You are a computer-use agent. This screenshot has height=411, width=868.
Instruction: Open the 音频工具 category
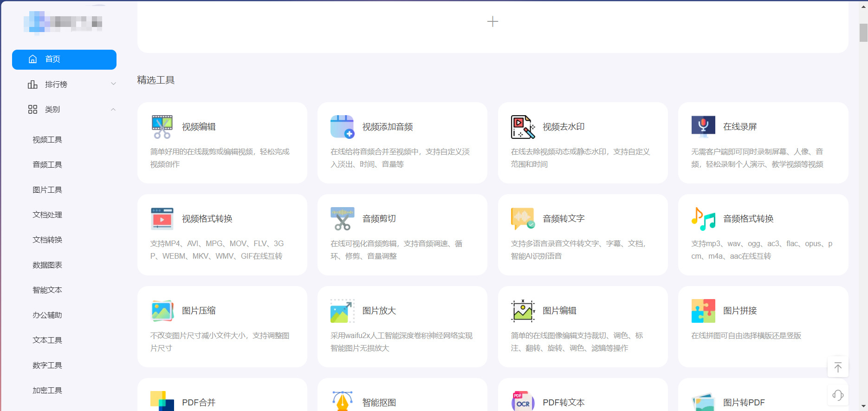47,165
